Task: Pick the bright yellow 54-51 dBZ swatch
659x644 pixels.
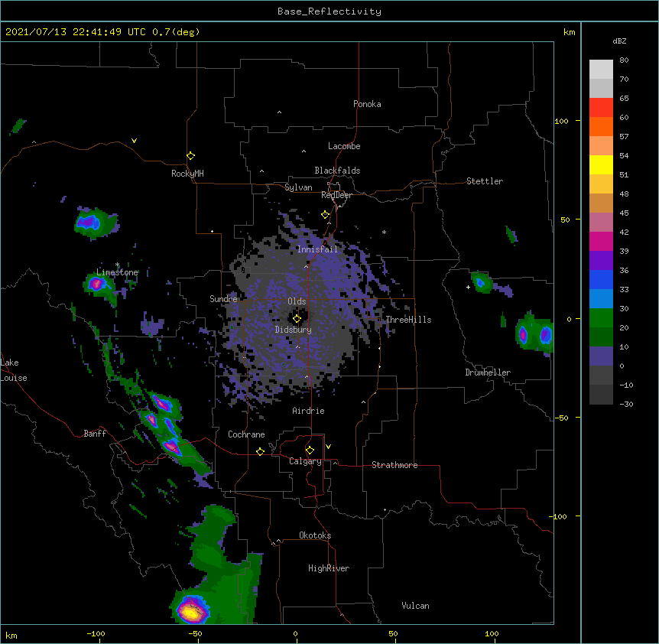Action: point(601,164)
